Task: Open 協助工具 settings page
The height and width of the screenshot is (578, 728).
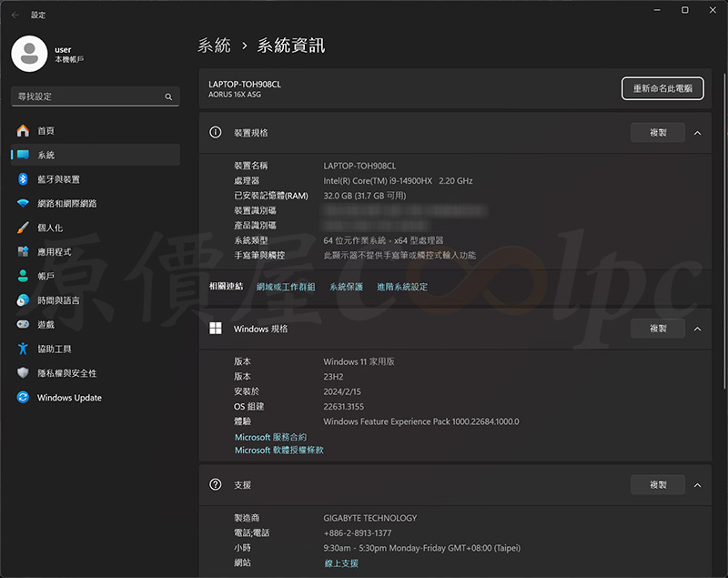Action: [96, 349]
